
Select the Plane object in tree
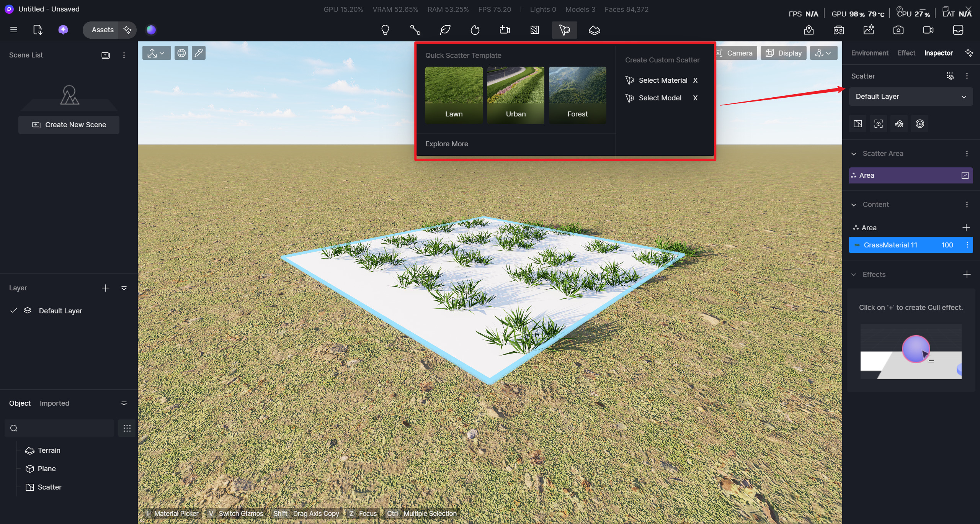tap(46, 469)
